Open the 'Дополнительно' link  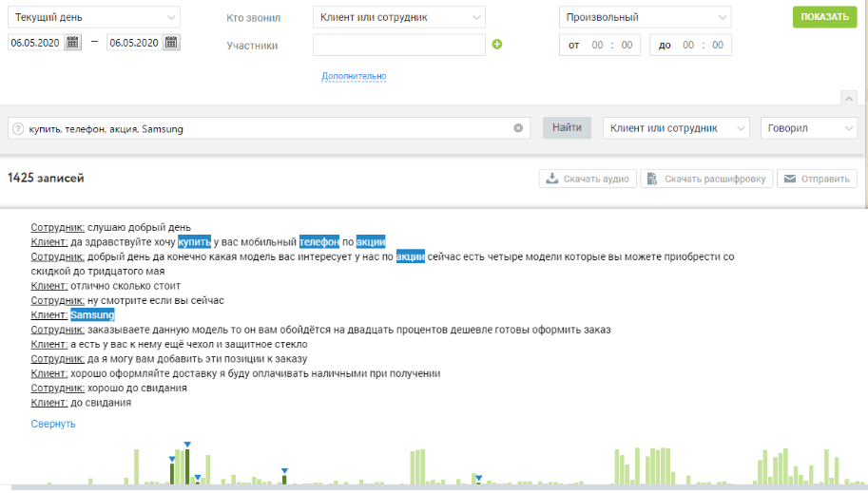(354, 76)
